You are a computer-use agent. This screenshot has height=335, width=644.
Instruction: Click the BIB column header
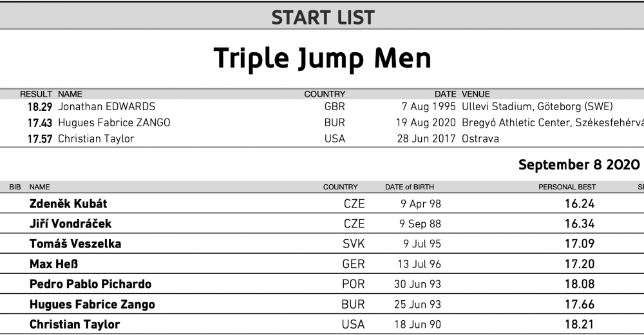click(x=15, y=187)
